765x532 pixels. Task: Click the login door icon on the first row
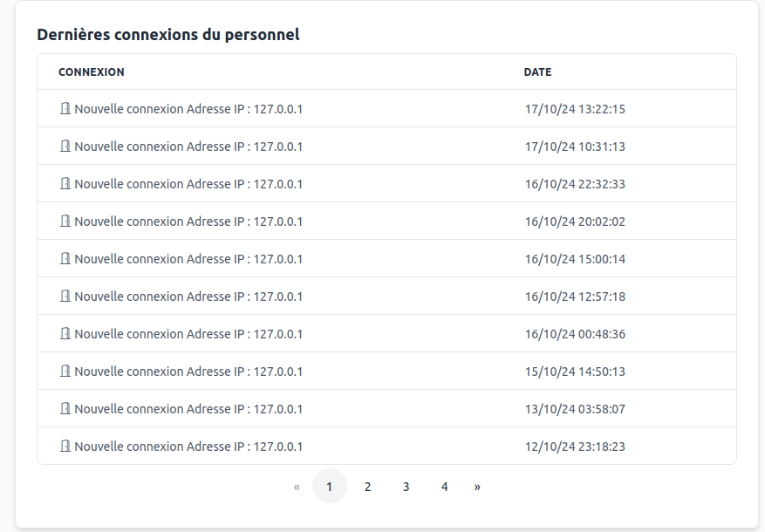tap(65, 109)
